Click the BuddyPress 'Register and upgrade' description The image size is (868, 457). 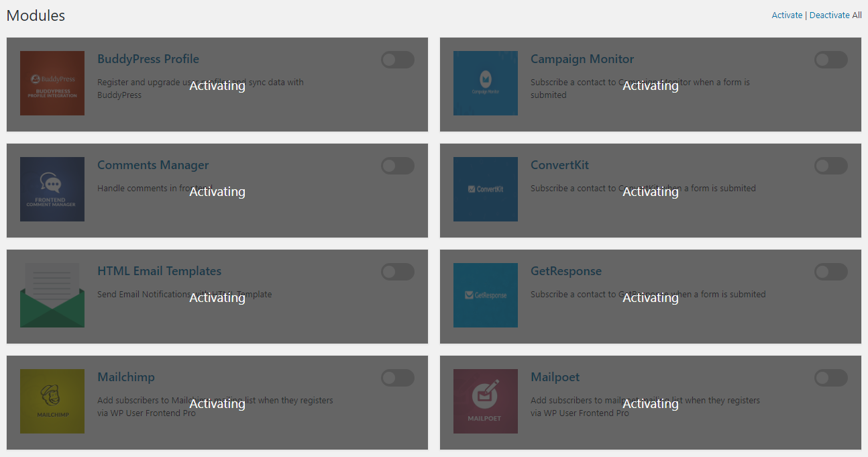point(201,89)
